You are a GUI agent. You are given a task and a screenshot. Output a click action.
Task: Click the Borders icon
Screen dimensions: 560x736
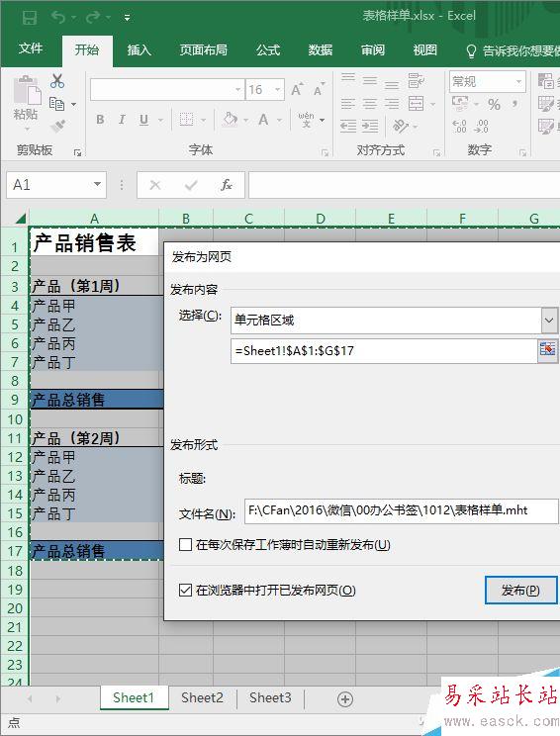[x=186, y=120]
